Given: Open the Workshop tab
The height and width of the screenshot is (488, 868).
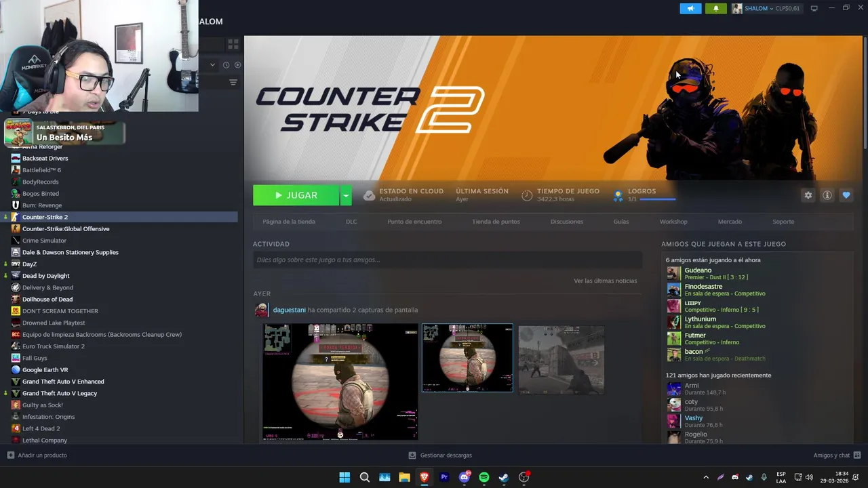Looking at the screenshot, I should [x=673, y=222].
